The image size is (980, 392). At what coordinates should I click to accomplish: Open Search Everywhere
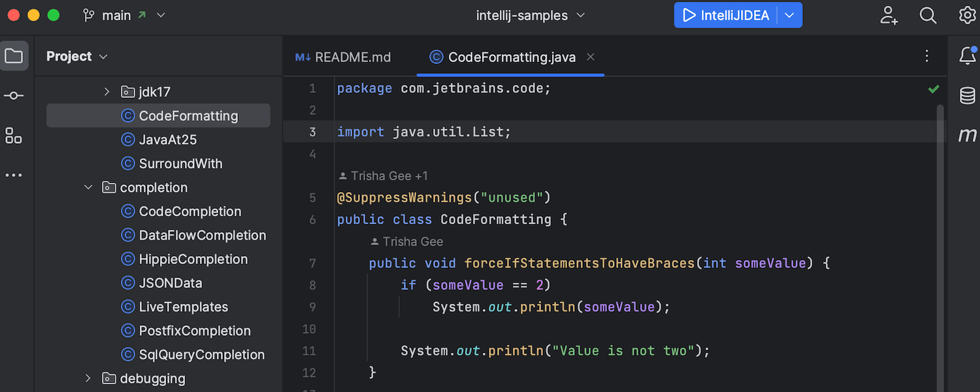(928, 15)
